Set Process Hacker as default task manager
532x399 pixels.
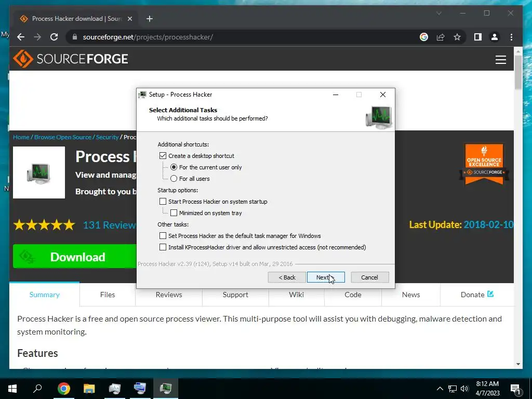coord(163,236)
